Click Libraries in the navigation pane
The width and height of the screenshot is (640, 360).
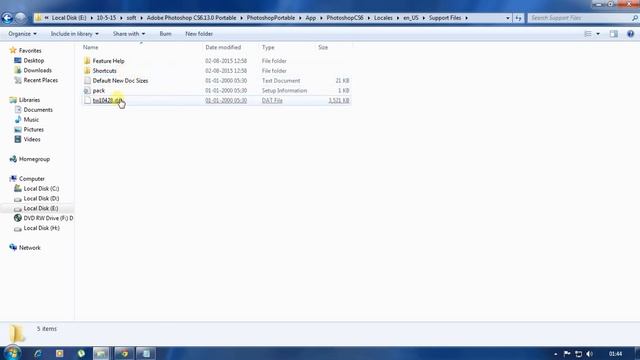click(x=29, y=100)
